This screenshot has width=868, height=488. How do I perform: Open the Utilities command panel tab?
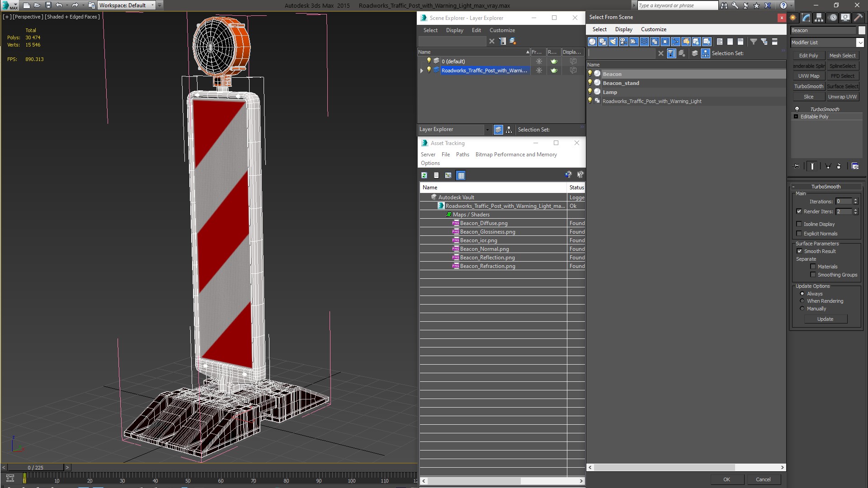858,18
